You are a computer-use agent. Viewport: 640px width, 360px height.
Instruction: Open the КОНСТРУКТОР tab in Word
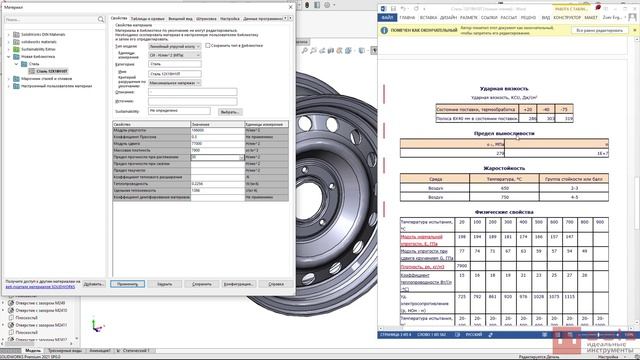(x=567, y=18)
